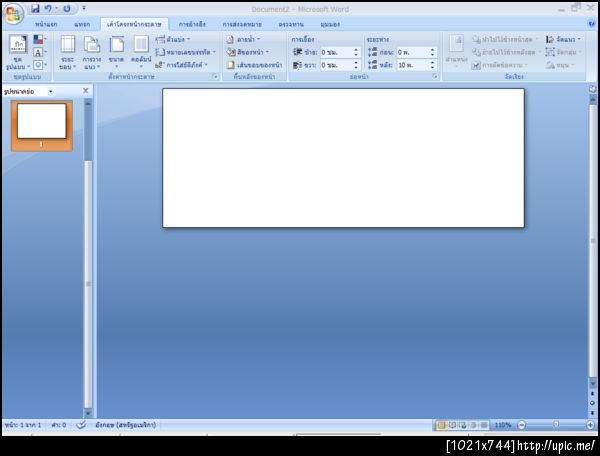Click the Bring to Front icon in Arrange

tap(476, 39)
